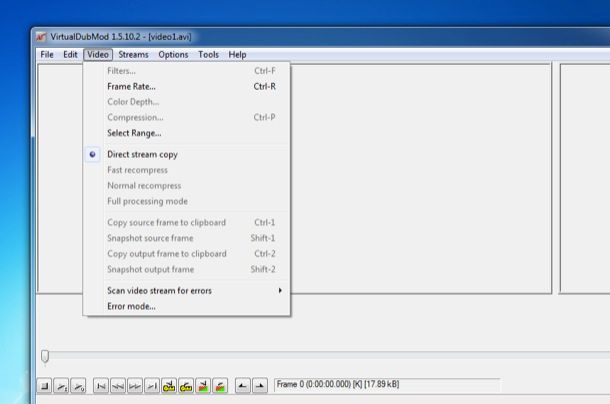Open the Options menu
Viewport: 610px width, 404px height.
(x=173, y=54)
